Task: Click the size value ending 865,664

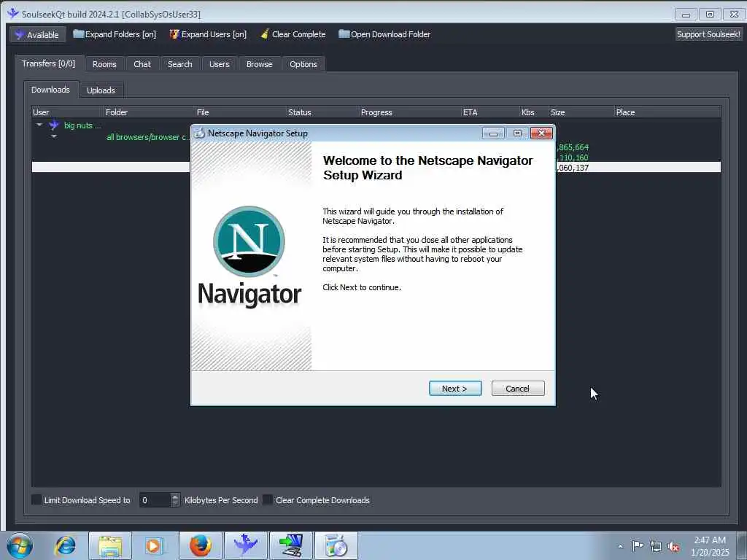Action: coord(573,147)
